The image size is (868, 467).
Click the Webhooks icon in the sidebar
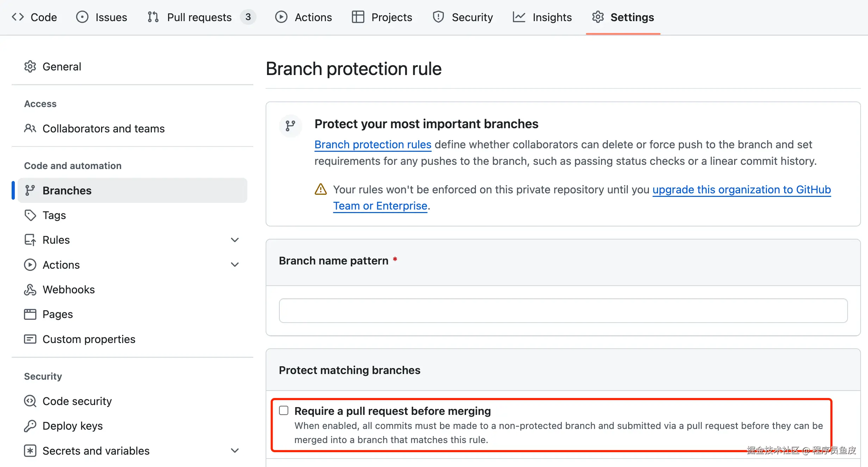pyautogui.click(x=30, y=289)
